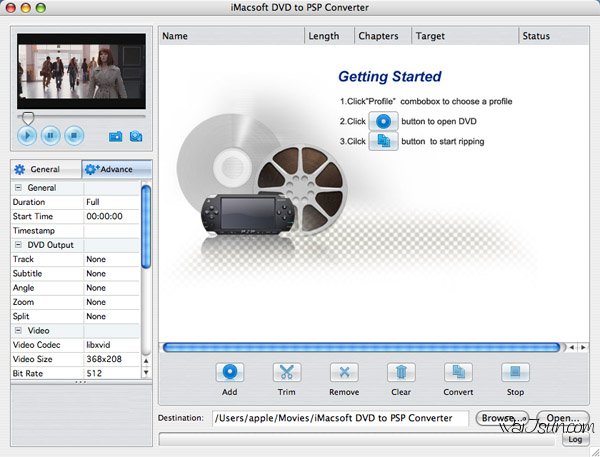Take a snapshot with the camera icon
Image resolution: width=600 pixels, height=457 pixels.
click(115, 136)
